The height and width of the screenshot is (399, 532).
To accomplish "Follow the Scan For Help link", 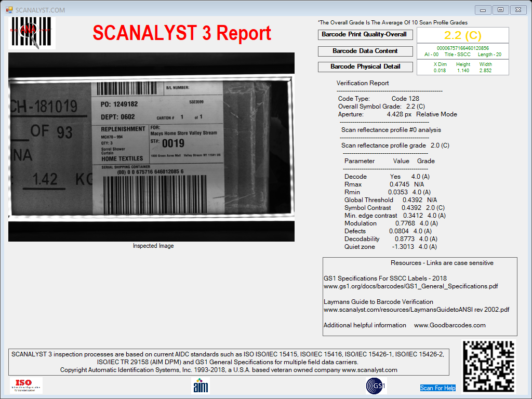I will 437,388.
